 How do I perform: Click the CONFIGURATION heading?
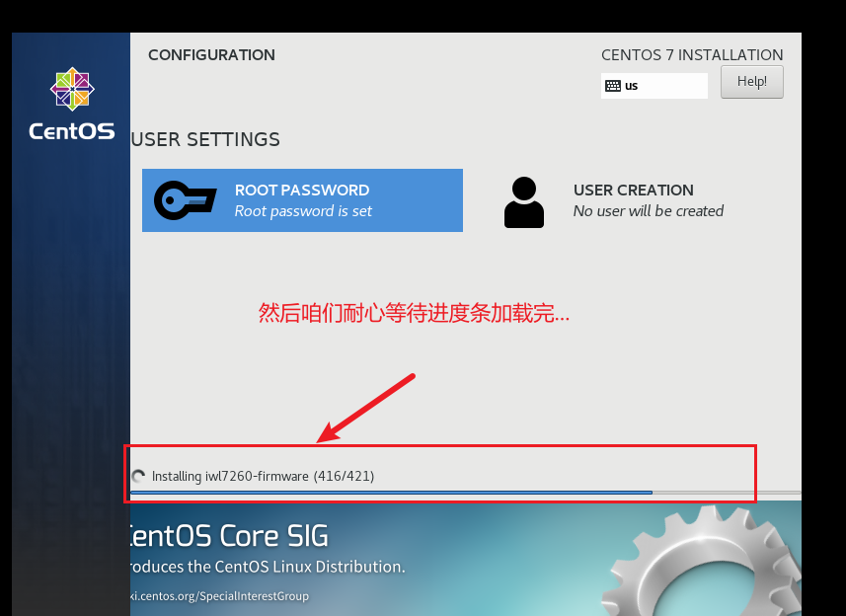pos(211,55)
